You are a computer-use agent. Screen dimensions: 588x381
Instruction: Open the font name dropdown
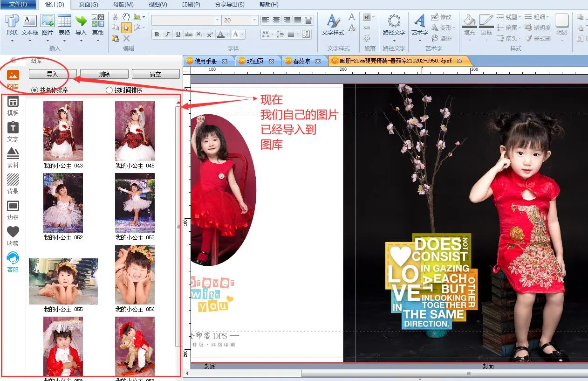pyautogui.click(x=217, y=20)
